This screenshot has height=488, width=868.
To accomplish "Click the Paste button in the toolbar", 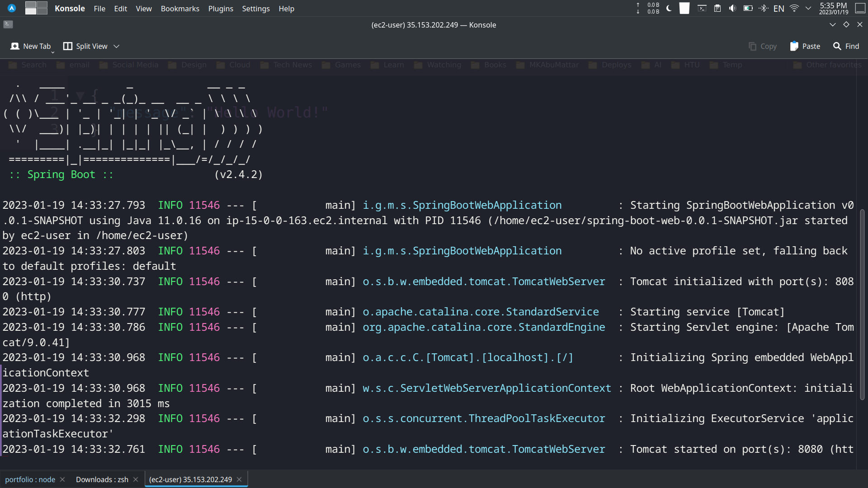I will (x=805, y=46).
